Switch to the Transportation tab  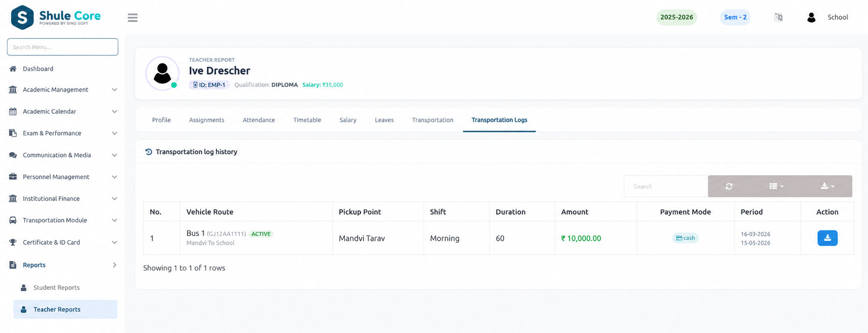[433, 120]
